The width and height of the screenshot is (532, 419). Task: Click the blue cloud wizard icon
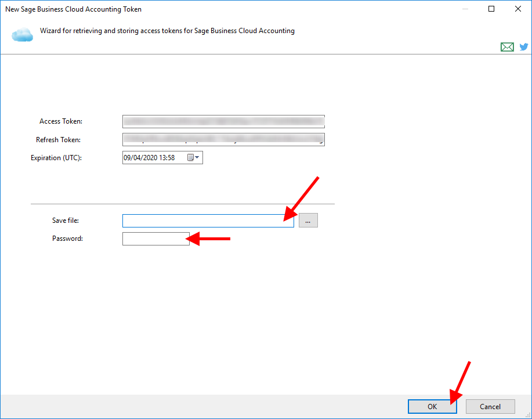22,35
